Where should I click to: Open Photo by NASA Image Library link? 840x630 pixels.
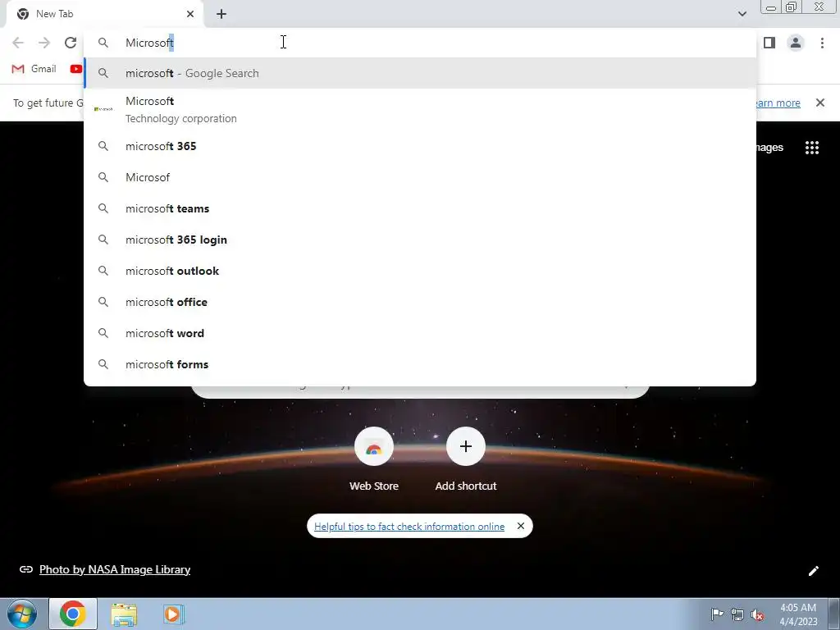tap(115, 569)
